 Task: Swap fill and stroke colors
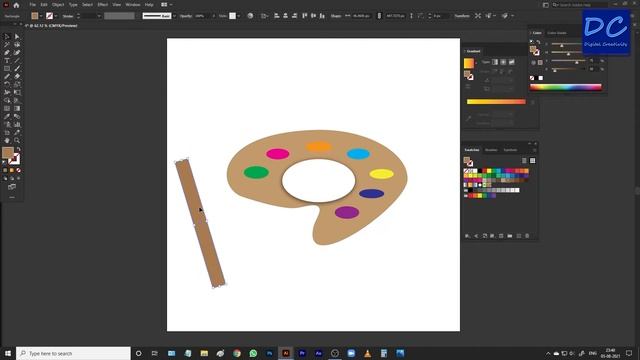(x=18, y=149)
